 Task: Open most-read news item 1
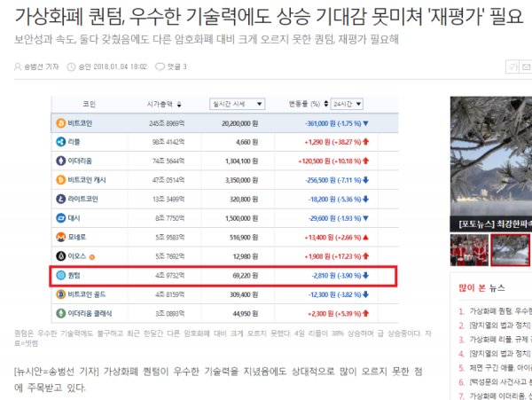[x=500, y=310]
